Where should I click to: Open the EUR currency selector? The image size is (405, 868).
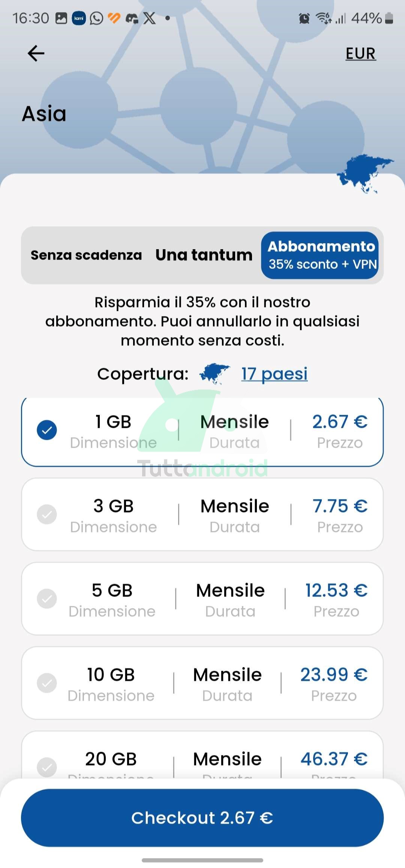pos(360,54)
